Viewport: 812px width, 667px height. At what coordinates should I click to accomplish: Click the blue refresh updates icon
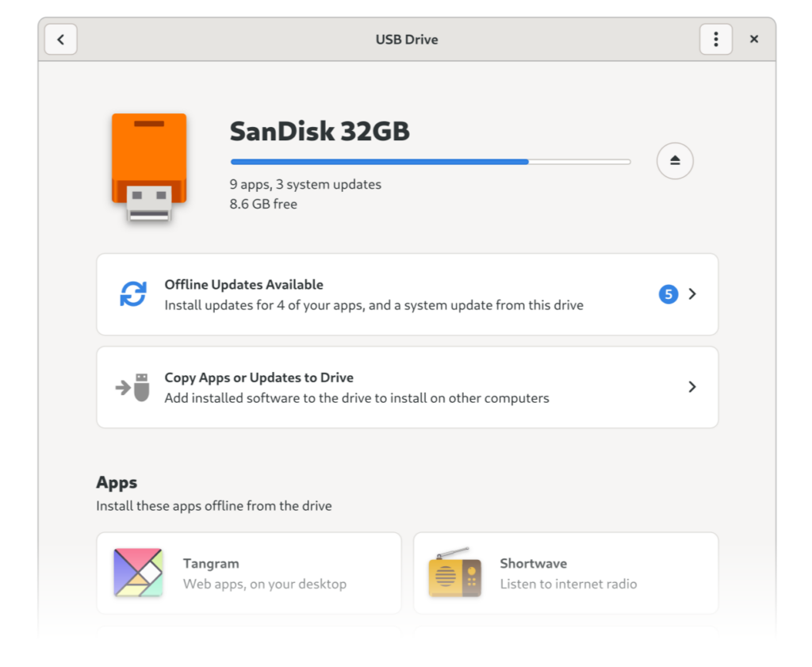[x=133, y=294]
